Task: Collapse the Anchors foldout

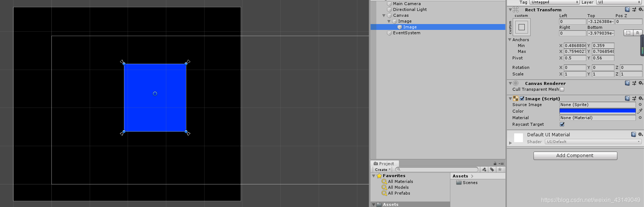Action: coord(510,40)
